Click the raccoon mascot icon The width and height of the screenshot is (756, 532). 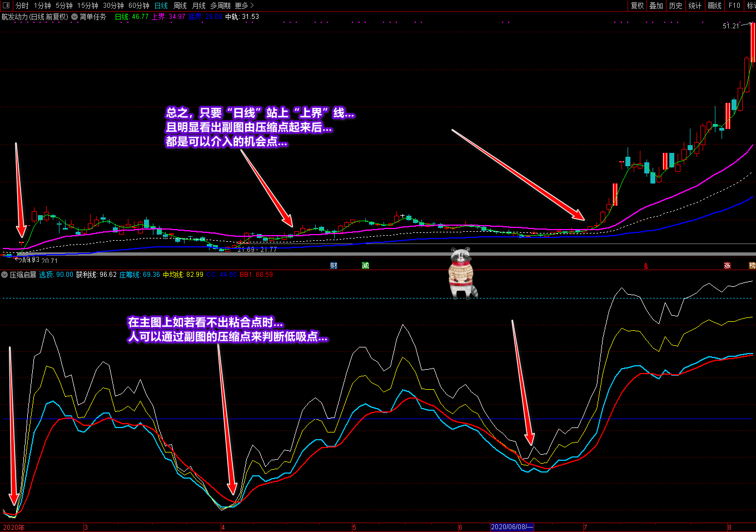(462, 272)
